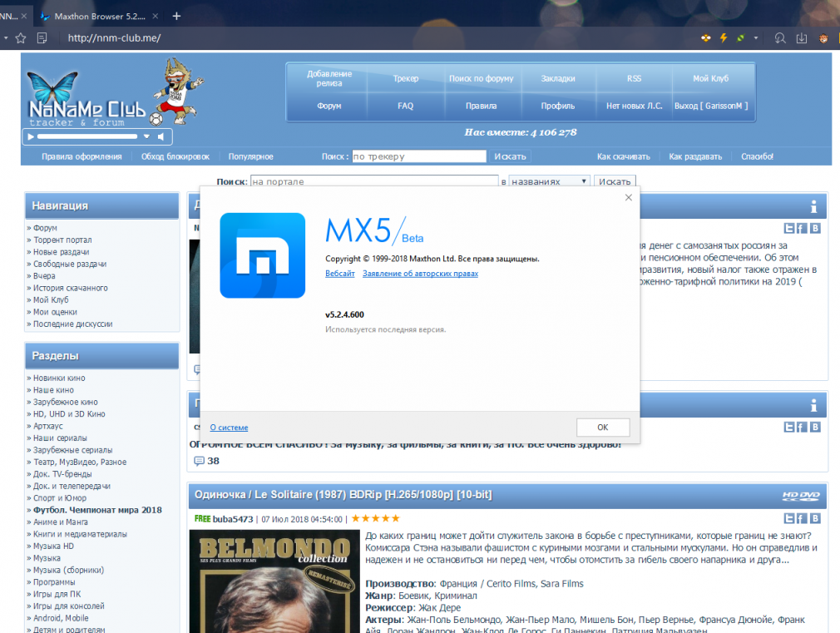The width and height of the screenshot is (840, 633).
Task: Focus the 'по трекеру' search field
Action: point(419,156)
